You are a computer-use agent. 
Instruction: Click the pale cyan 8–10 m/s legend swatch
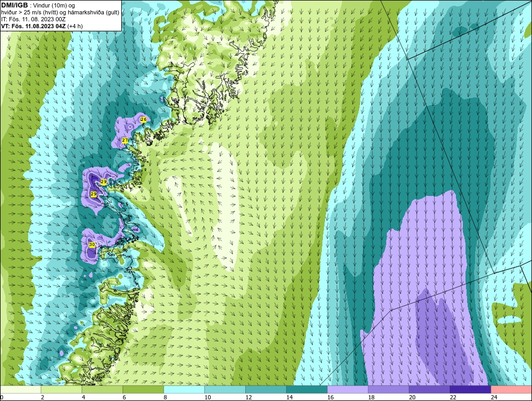pos(184,389)
